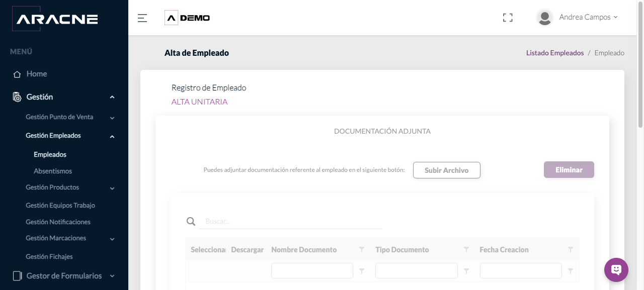Click the DEMO logo in header
Image resolution: width=644 pixels, height=290 pixels.
(187, 18)
